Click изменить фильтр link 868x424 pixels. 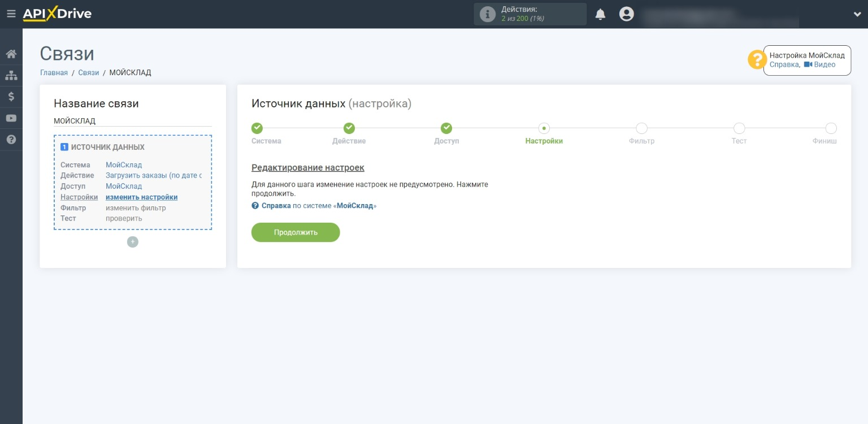coord(136,208)
